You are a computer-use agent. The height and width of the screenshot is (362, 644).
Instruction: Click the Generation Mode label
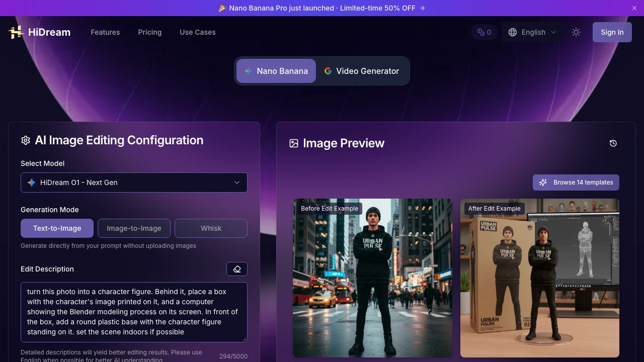point(50,210)
